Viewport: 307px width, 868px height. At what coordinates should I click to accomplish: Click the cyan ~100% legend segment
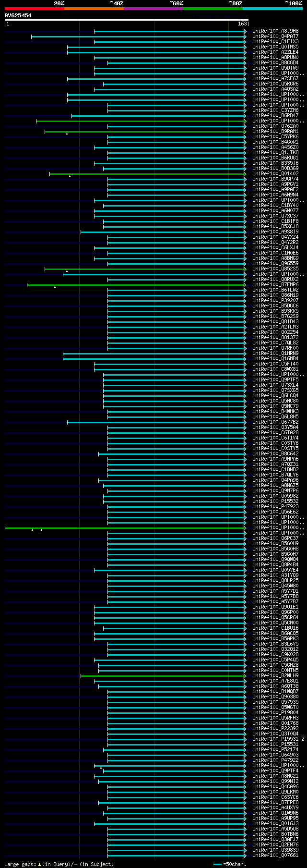click(x=272, y=9)
